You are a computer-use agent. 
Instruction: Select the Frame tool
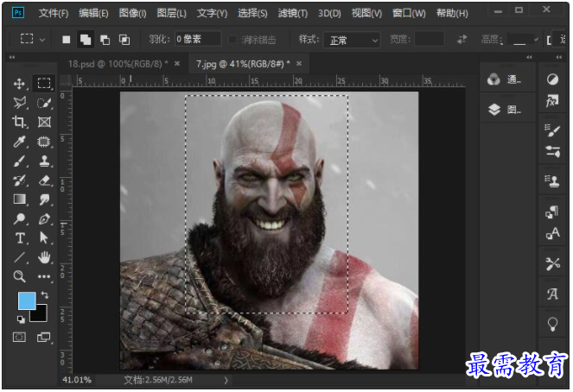(x=44, y=122)
